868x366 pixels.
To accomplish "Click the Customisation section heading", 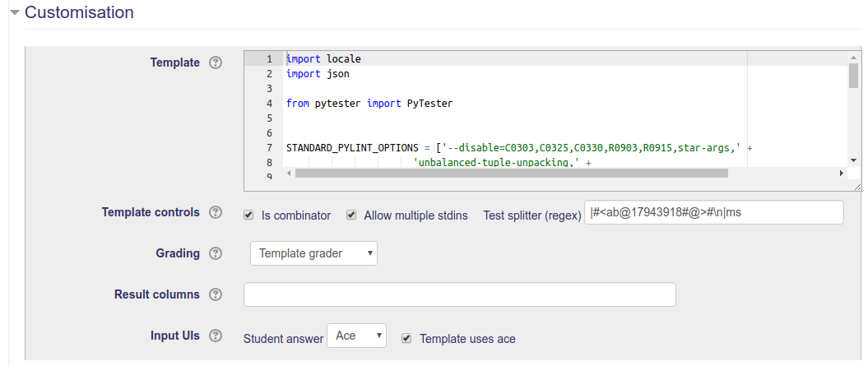I will 79,12.
